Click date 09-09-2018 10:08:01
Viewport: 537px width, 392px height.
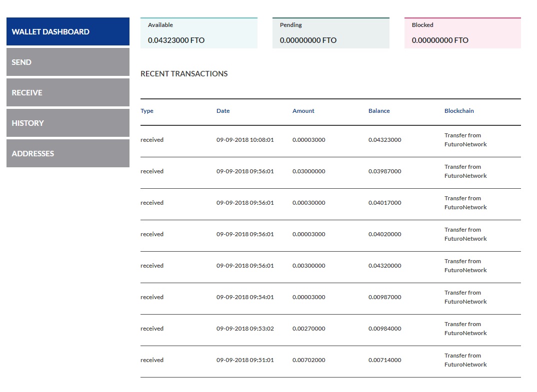[245, 140]
